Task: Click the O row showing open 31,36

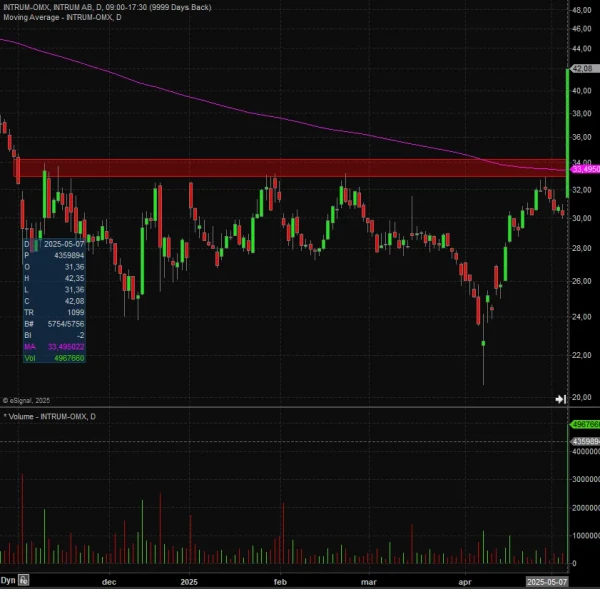Action: click(54, 267)
